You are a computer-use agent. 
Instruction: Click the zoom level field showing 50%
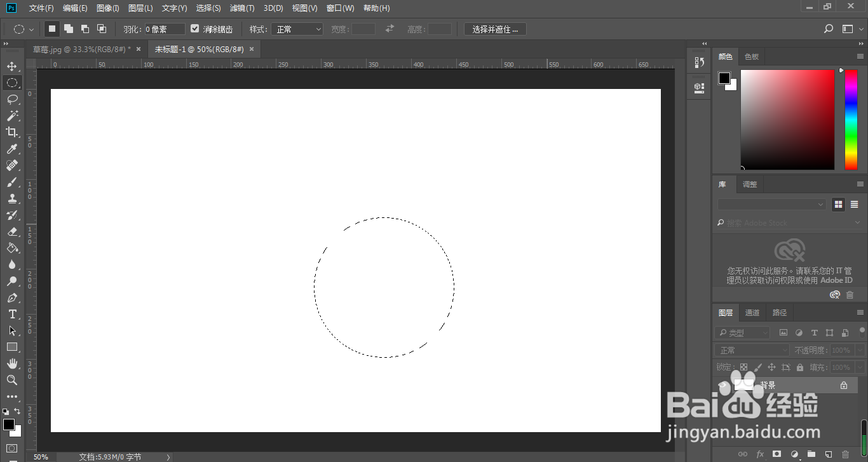[41, 457]
